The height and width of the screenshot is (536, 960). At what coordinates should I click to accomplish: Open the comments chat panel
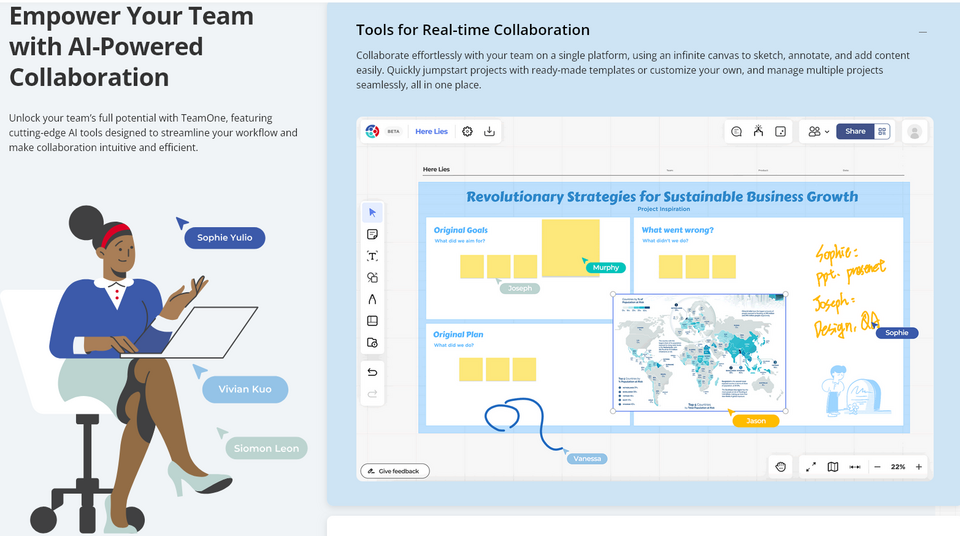tap(737, 131)
